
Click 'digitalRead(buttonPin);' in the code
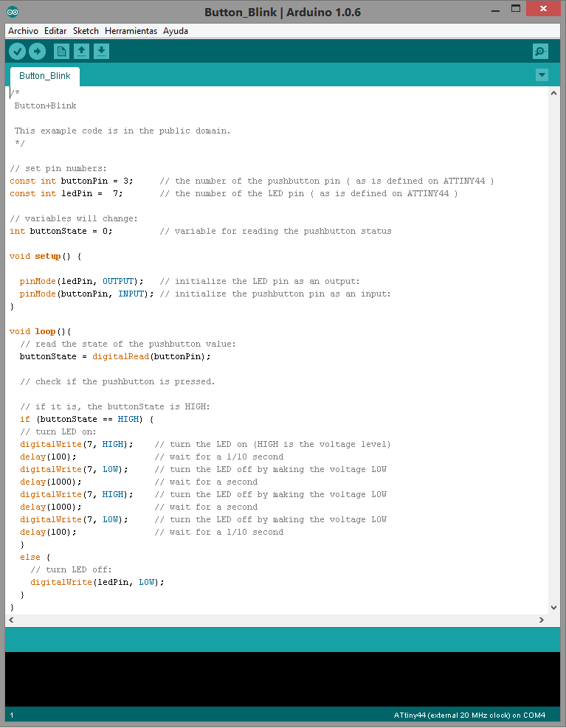pyautogui.click(x=151, y=356)
